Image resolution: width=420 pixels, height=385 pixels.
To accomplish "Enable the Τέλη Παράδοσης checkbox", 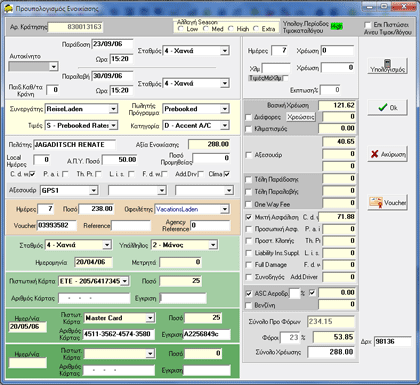I will pyautogui.click(x=248, y=180).
